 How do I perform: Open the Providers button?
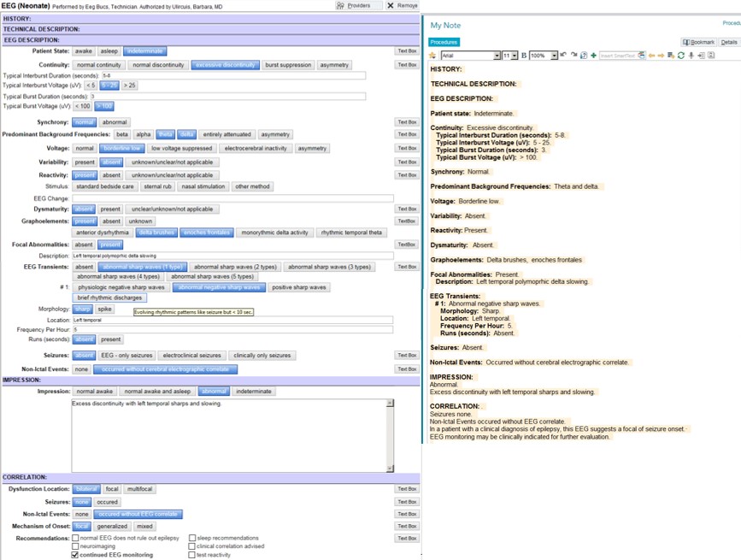click(x=353, y=5)
